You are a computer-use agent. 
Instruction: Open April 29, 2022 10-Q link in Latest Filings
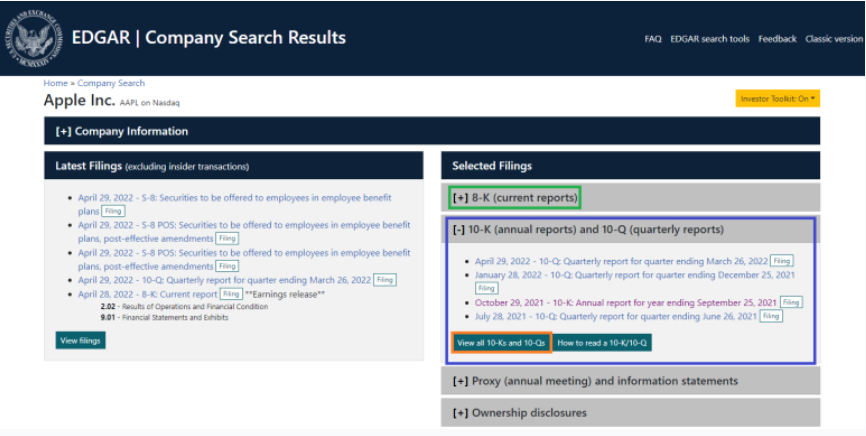point(224,280)
